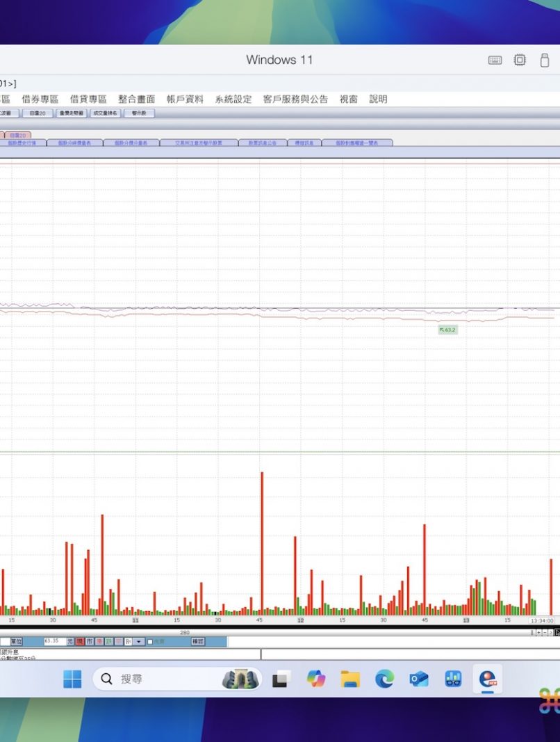Click the keyboard icon in Windows 11 title bar
This screenshot has height=742, width=560.
click(495, 61)
